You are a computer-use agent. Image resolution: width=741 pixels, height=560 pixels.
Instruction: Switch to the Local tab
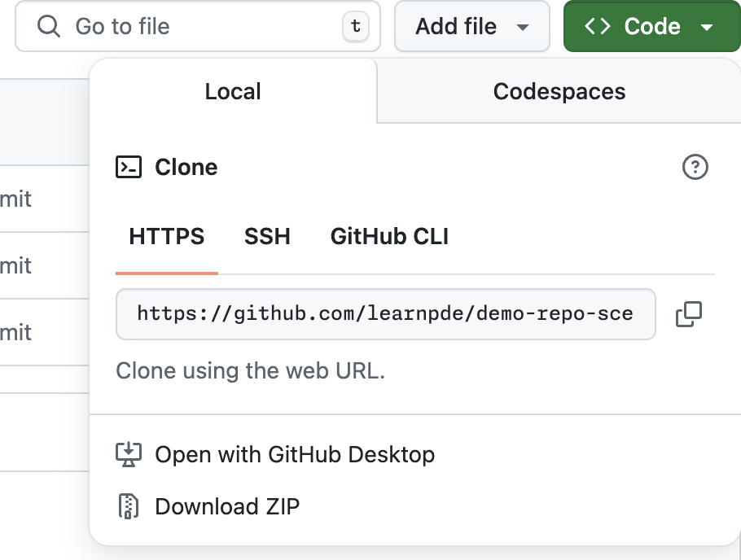233,91
